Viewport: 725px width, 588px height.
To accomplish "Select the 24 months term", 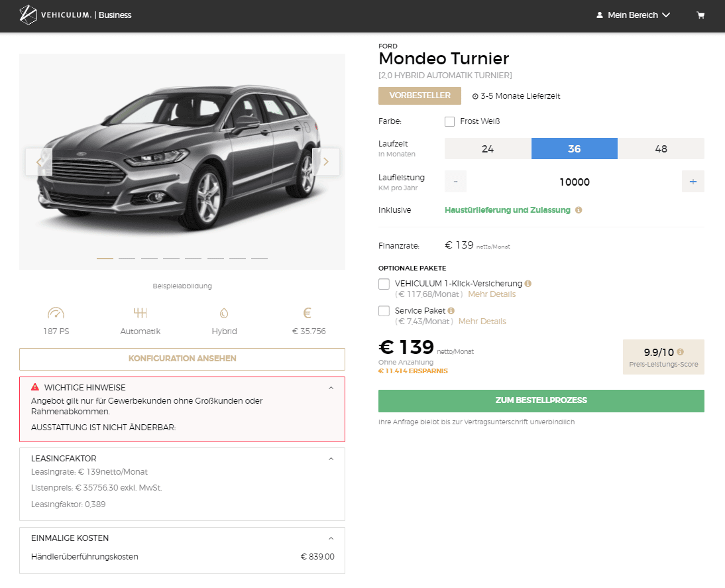I will [487, 148].
